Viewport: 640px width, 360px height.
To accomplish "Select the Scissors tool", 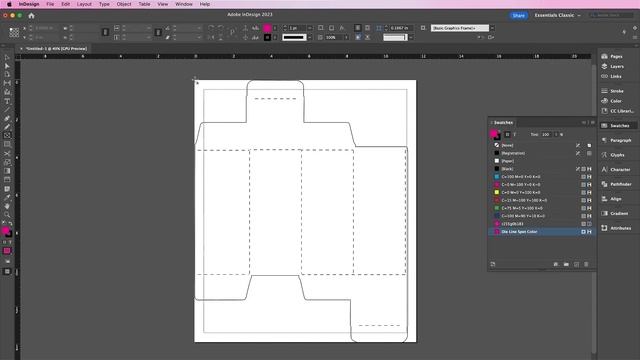I will [7, 153].
